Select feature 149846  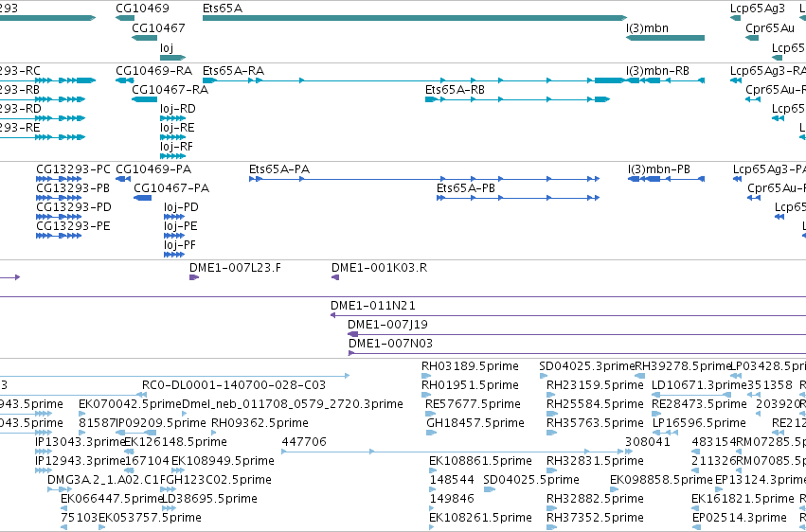(x=452, y=499)
